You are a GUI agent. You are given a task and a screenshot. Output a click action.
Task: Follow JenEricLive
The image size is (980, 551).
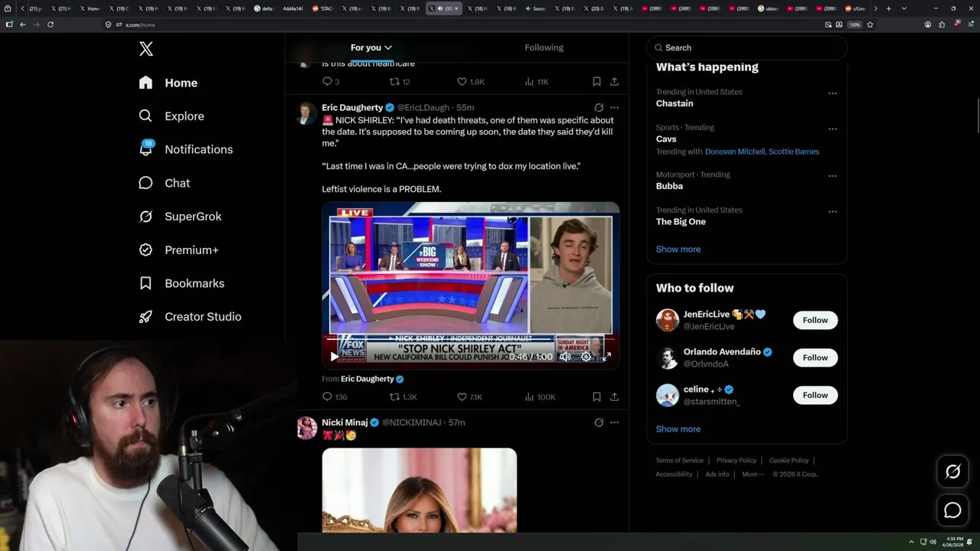click(x=815, y=321)
